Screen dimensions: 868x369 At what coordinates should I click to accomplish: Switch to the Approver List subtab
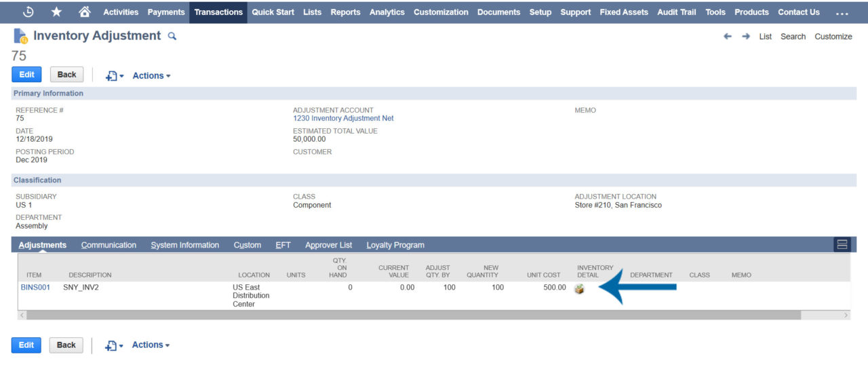(x=329, y=245)
